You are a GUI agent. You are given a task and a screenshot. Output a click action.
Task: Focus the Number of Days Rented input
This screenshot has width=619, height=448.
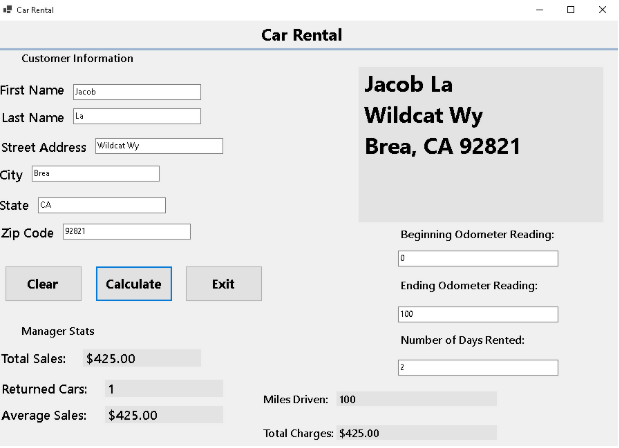click(477, 368)
